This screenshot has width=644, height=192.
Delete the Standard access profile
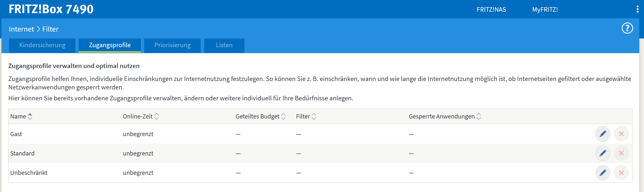[x=621, y=153]
